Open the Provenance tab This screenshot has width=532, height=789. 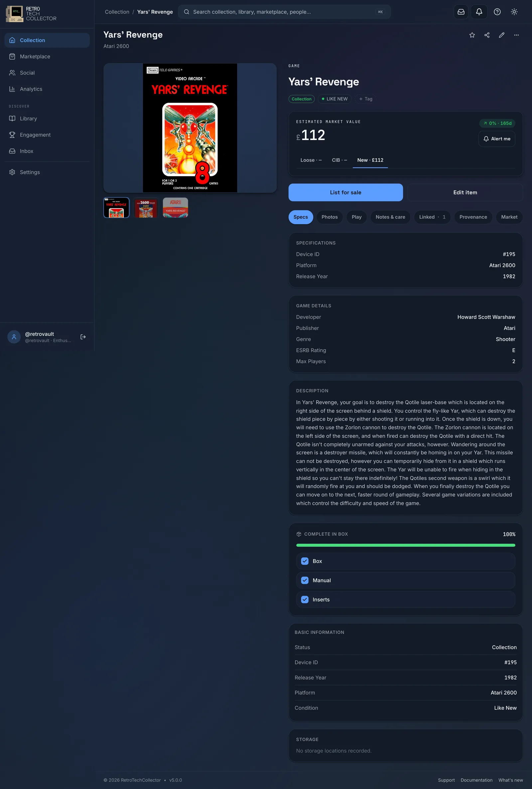tap(473, 217)
